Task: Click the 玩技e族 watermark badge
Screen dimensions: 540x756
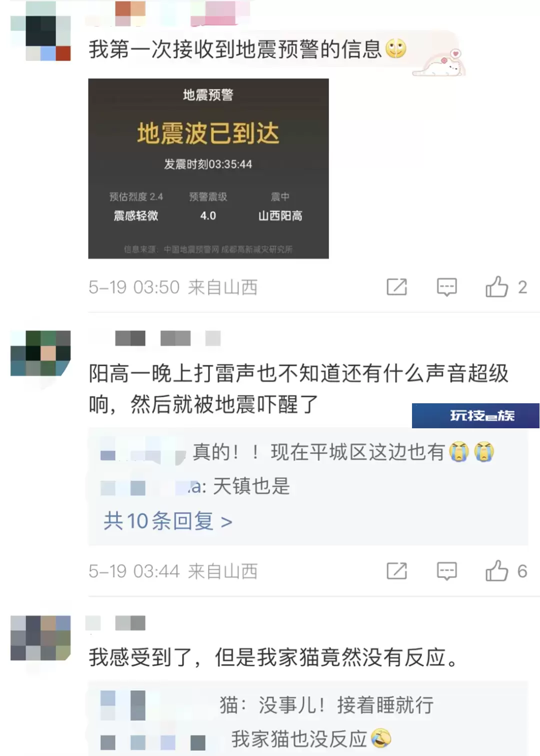Action: (x=475, y=416)
